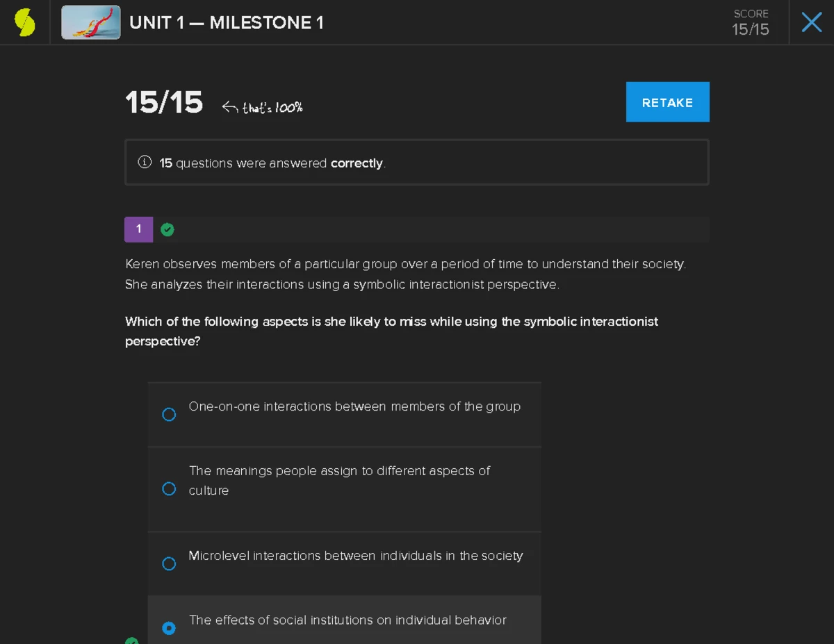Select the meanings people assign to culture option
The width and height of the screenshot is (834, 644).
(x=169, y=488)
